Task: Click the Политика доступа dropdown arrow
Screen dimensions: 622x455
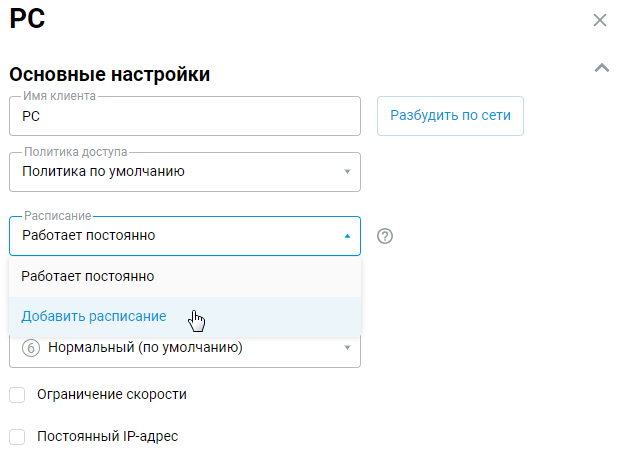Action: [x=347, y=171]
